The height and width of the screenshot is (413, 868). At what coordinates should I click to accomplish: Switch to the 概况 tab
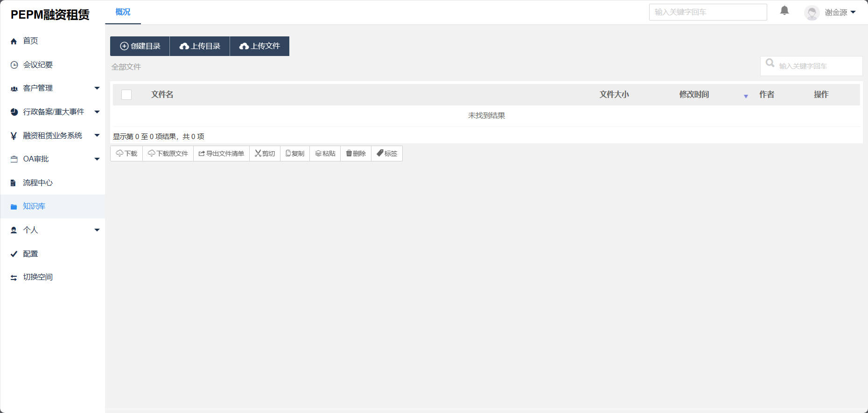123,12
